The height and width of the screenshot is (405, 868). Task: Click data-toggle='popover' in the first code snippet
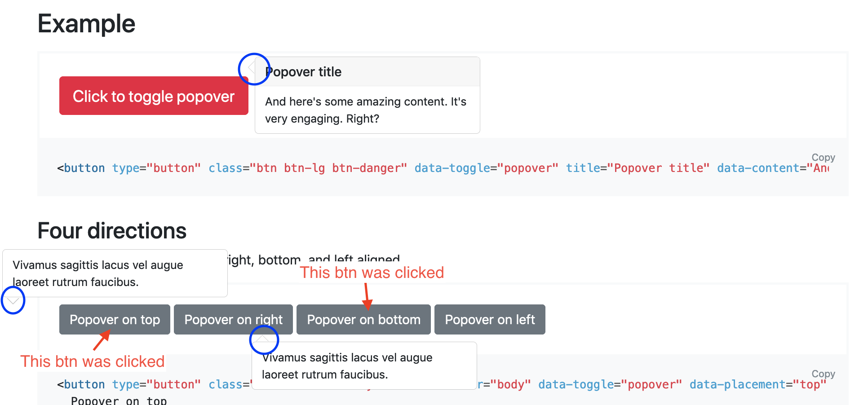(x=486, y=168)
